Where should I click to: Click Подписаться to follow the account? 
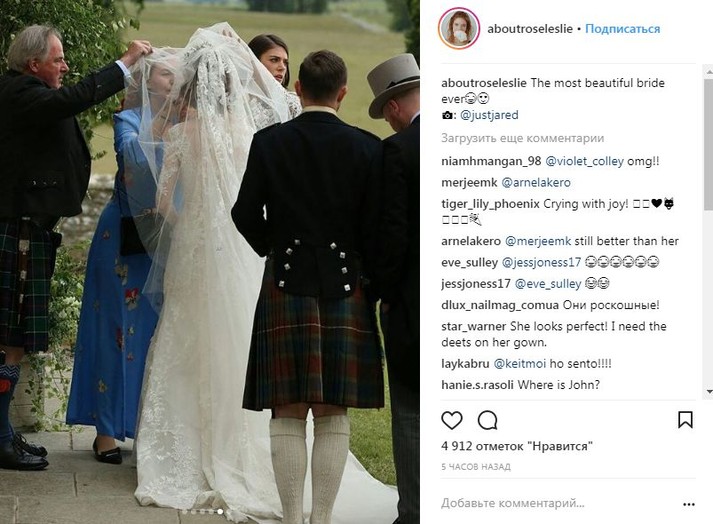[x=623, y=29]
